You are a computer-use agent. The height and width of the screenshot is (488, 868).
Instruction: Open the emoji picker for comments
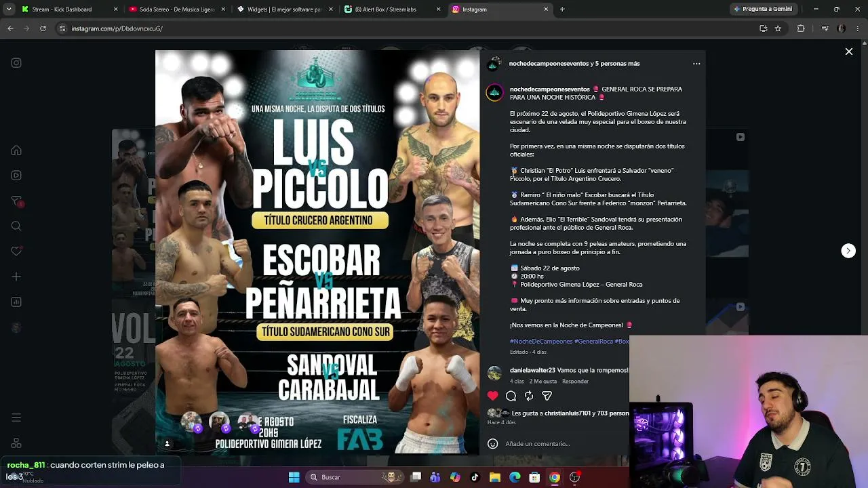click(493, 444)
